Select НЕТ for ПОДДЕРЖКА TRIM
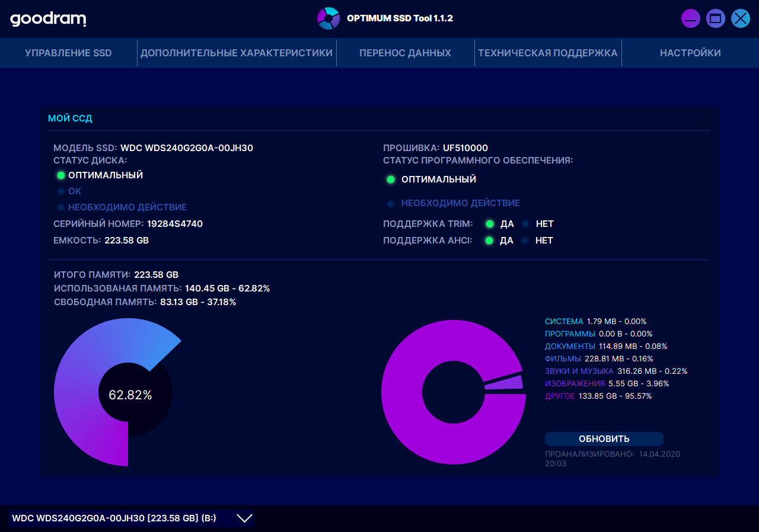The image size is (759, 532). pyautogui.click(x=525, y=224)
